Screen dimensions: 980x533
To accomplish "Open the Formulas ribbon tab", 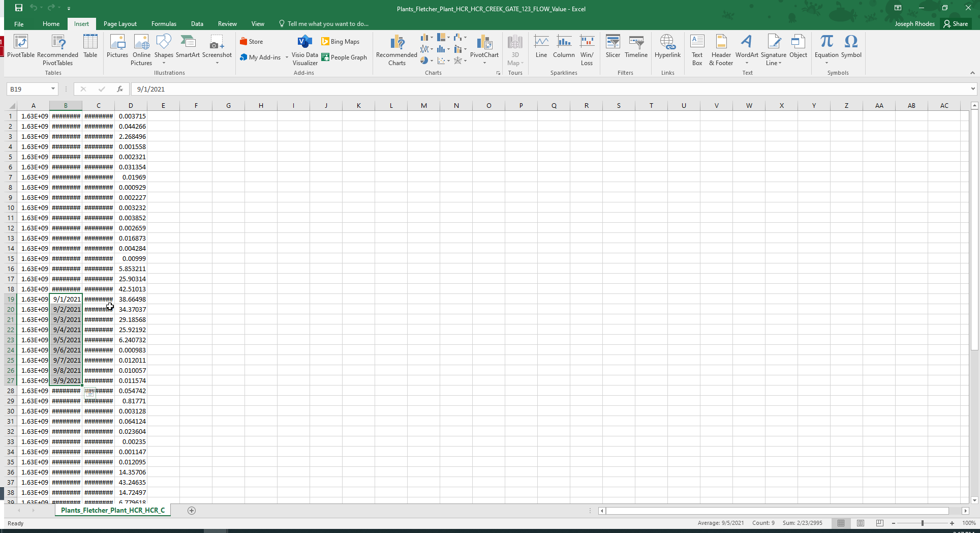I will click(164, 24).
